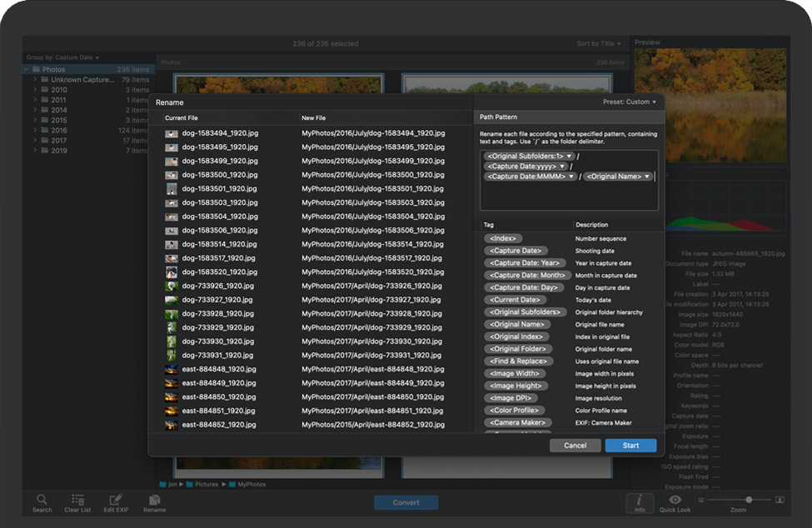Click the small thumbnail icon beside zoom slider

pyautogui.click(x=701, y=500)
